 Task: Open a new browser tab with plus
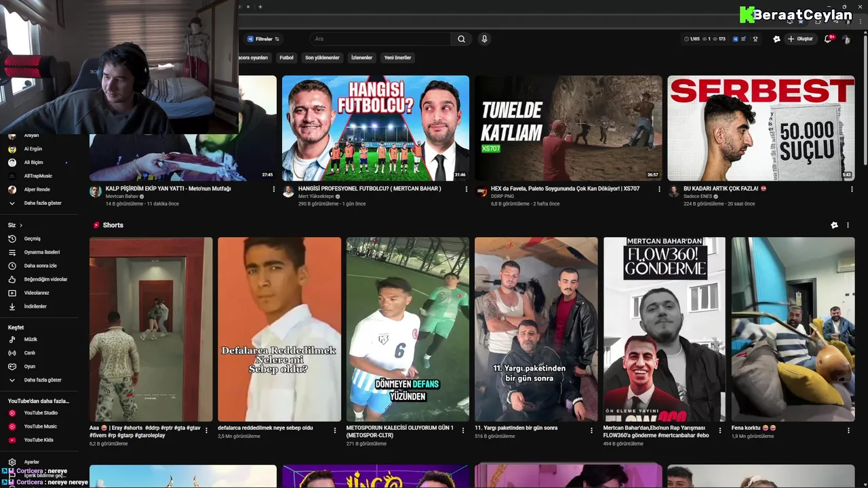click(x=260, y=7)
